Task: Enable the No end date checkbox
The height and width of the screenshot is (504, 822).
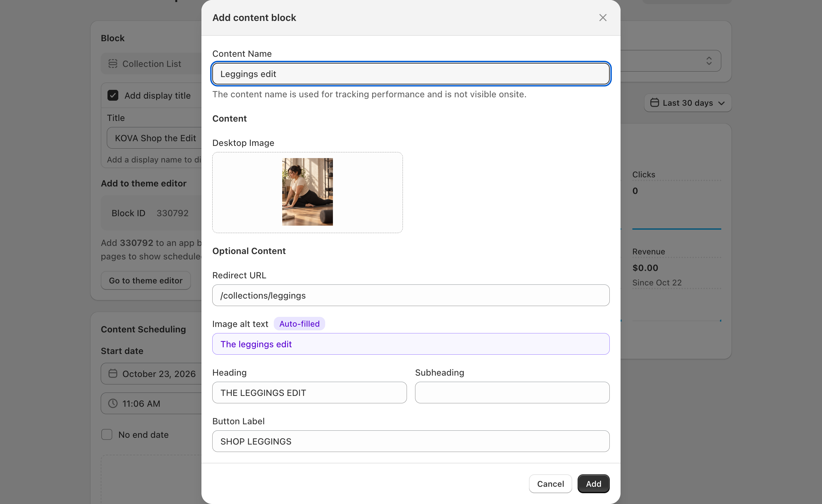Action: [x=107, y=434]
